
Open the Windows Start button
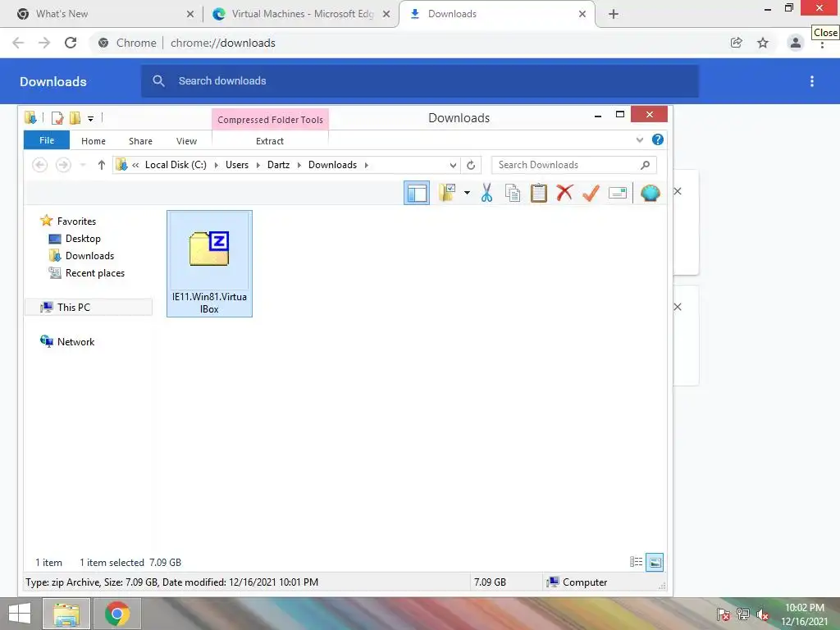point(20,614)
